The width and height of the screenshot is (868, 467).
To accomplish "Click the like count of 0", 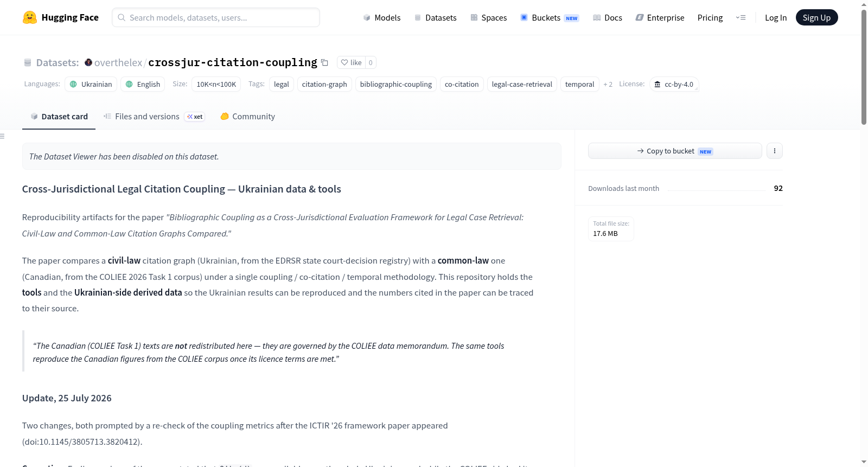I will 371,62.
